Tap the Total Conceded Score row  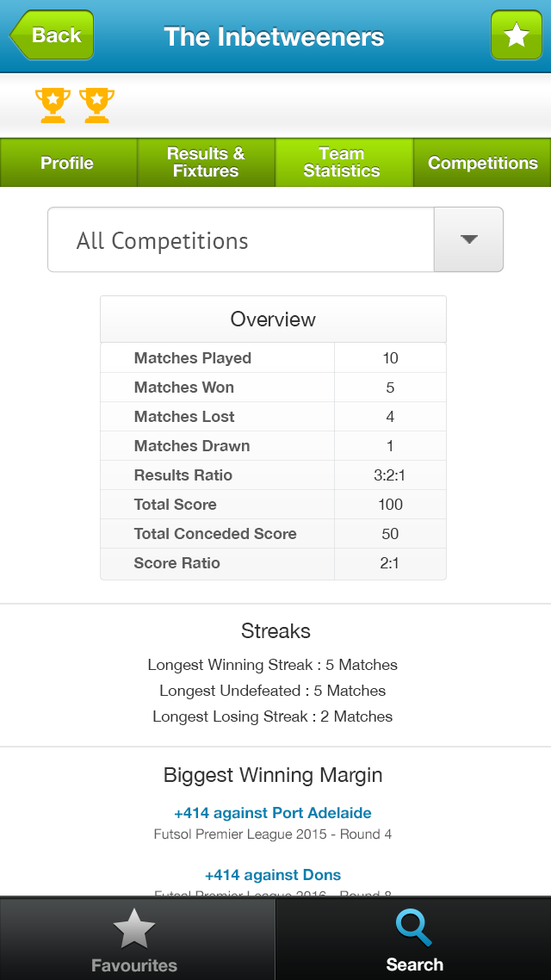point(273,534)
